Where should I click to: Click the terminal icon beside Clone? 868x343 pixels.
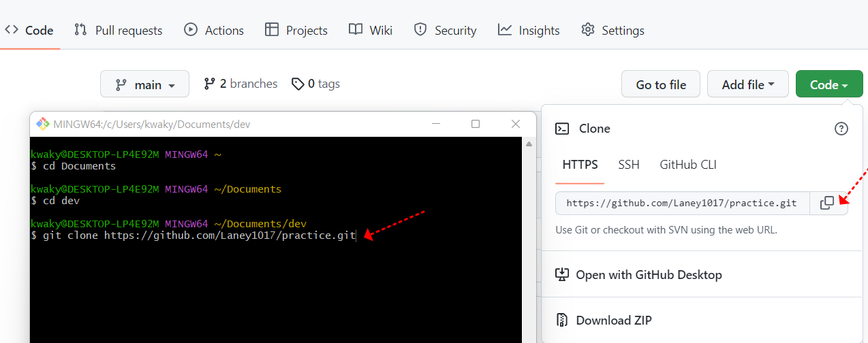point(562,129)
